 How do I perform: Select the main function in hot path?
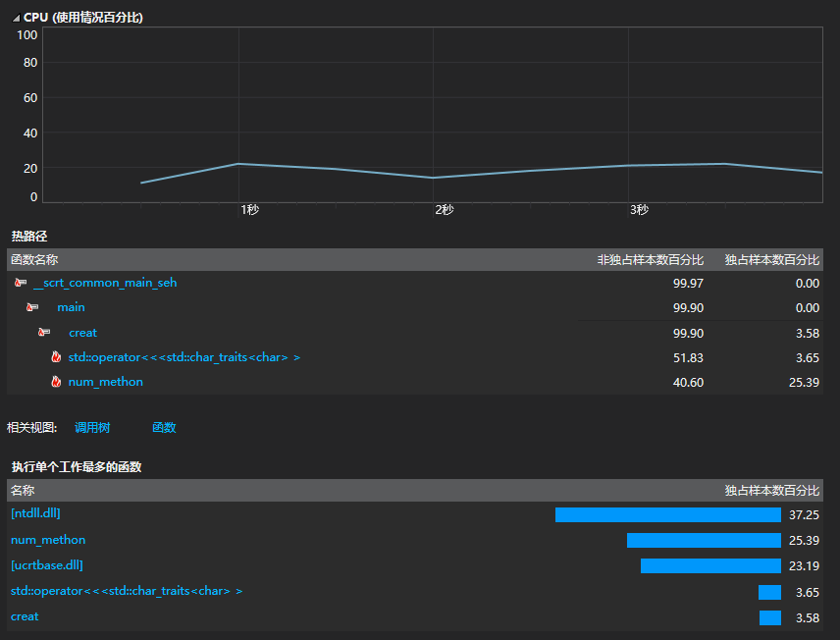[x=71, y=307]
